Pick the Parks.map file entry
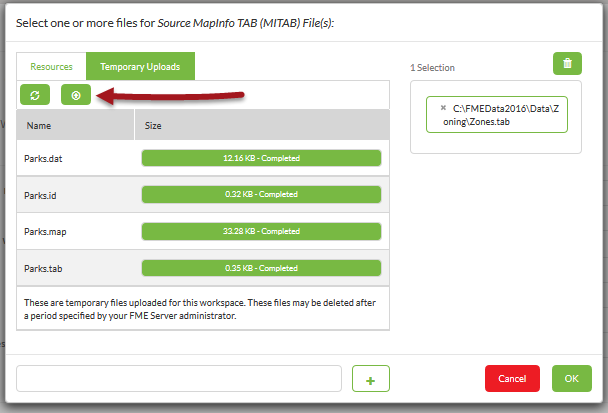Screen dimensions: 608x413 point(44,232)
